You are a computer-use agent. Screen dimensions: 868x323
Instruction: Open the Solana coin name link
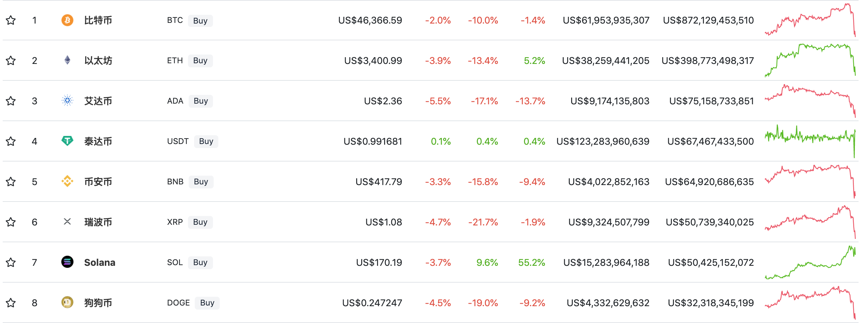100,262
